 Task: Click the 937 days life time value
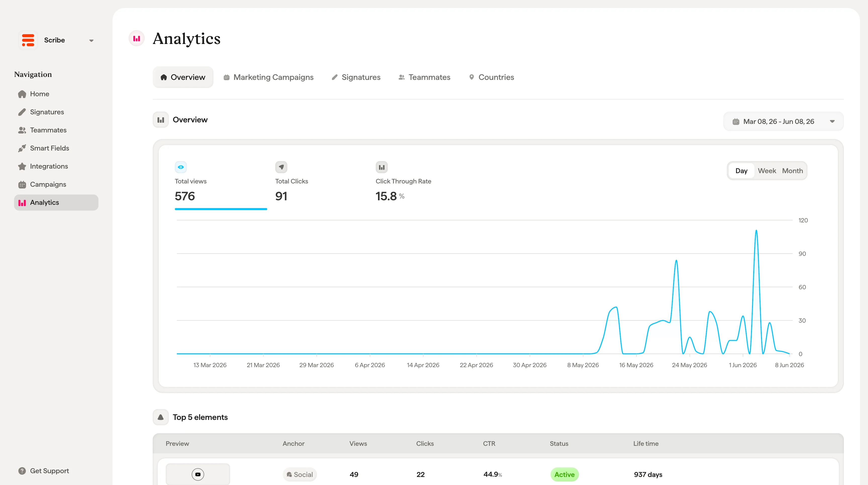tap(648, 474)
